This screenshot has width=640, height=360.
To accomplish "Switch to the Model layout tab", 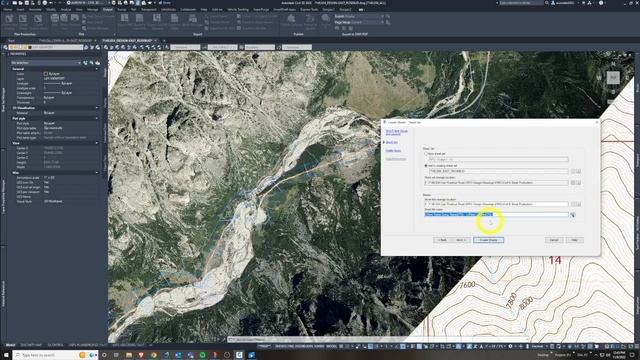I will [10, 345].
